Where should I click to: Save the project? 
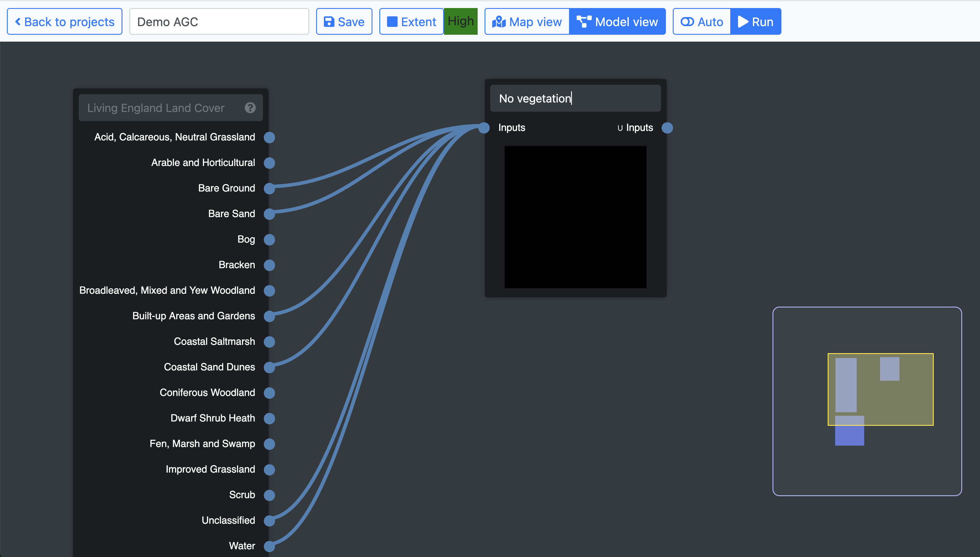click(x=344, y=22)
